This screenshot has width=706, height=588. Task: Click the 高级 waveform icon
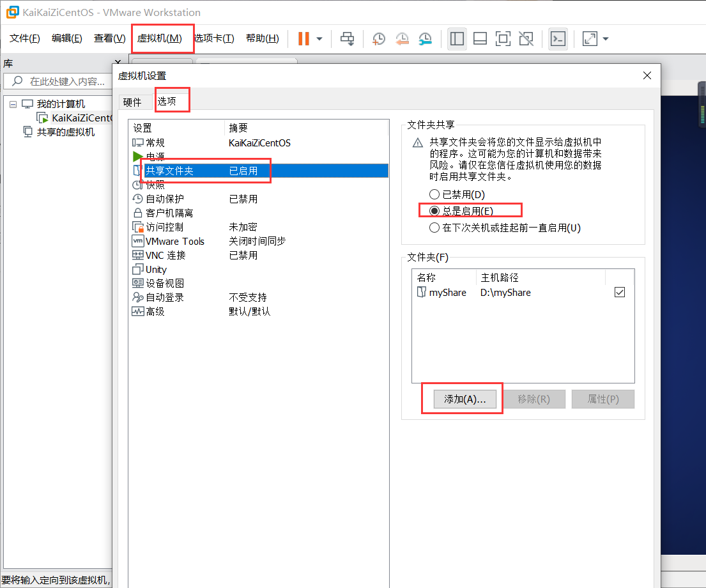pos(138,311)
